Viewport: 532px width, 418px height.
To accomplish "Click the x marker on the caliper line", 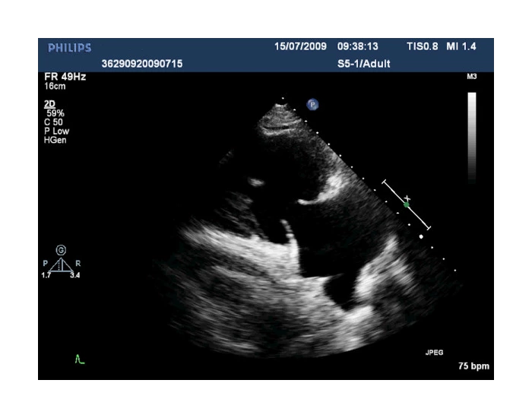I will [x=407, y=198].
